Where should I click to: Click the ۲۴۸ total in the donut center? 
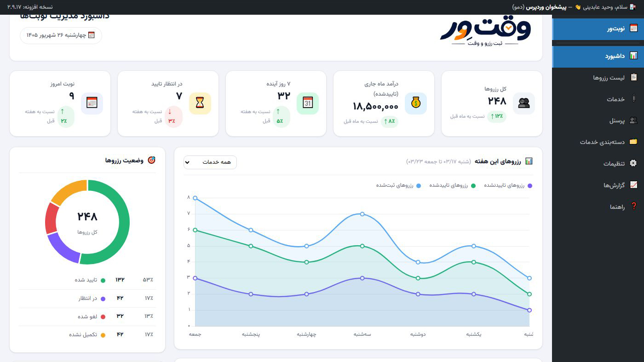[x=87, y=216]
